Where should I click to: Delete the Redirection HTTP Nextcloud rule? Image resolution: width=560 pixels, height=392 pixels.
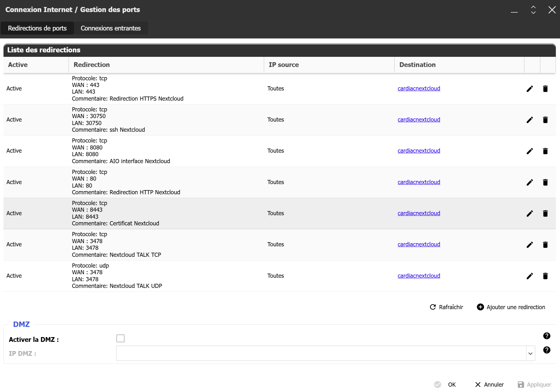[545, 183]
